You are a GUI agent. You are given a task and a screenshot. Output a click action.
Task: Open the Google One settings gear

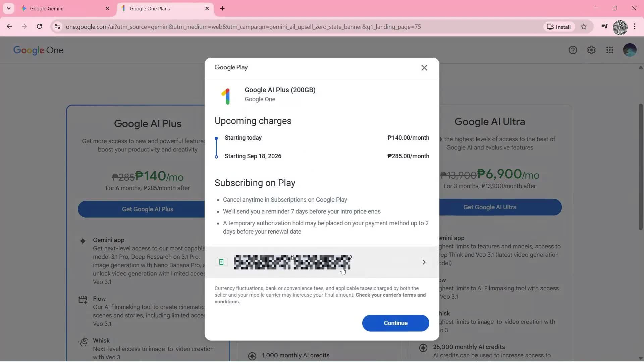tap(591, 50)
